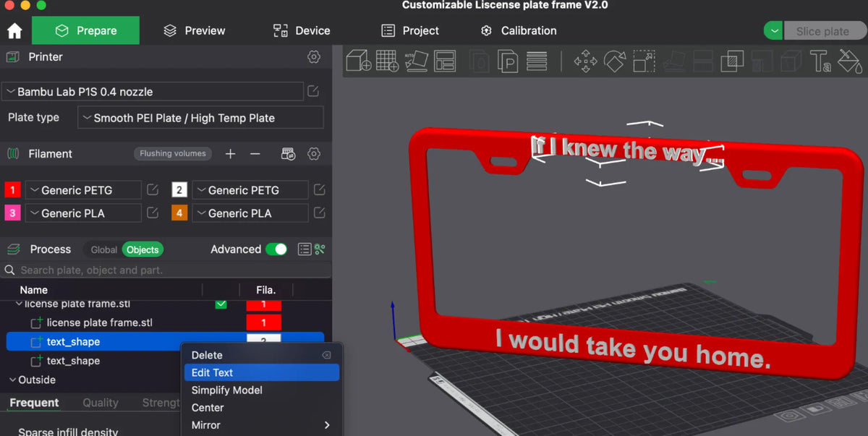The height and width of the screenshot is (436, 868).
Task: Click the Add cube icon in toolbar
Action: click(x=358, y=61)
